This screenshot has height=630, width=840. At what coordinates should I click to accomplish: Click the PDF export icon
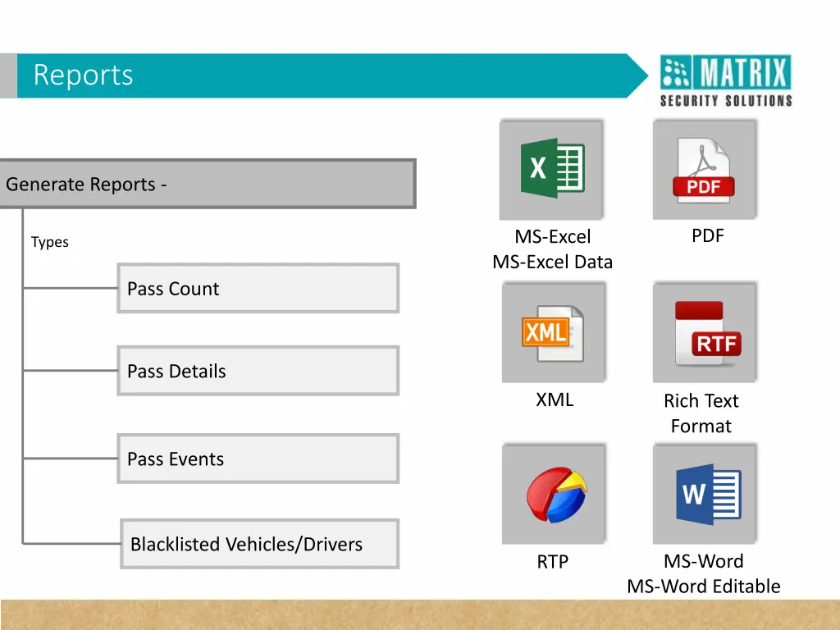pyautogui.click(x=704, y=168)
